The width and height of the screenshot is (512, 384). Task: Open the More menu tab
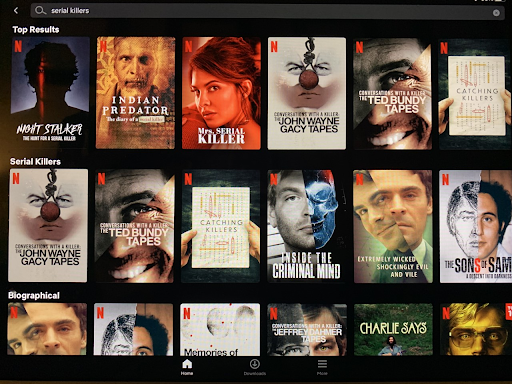click(x=322, y=367)
